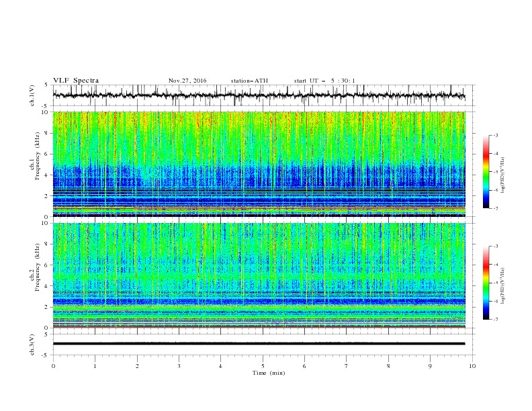The width and height of the screenshot is (532, 411).
Task: Click the "-3" tick on the ch.2 colorbar
Action: [496, 246]
